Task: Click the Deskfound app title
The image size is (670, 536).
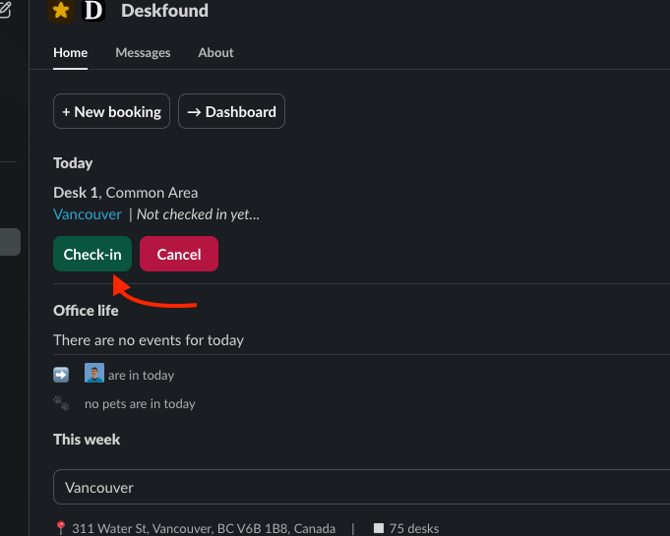Action: click(165, 11)
